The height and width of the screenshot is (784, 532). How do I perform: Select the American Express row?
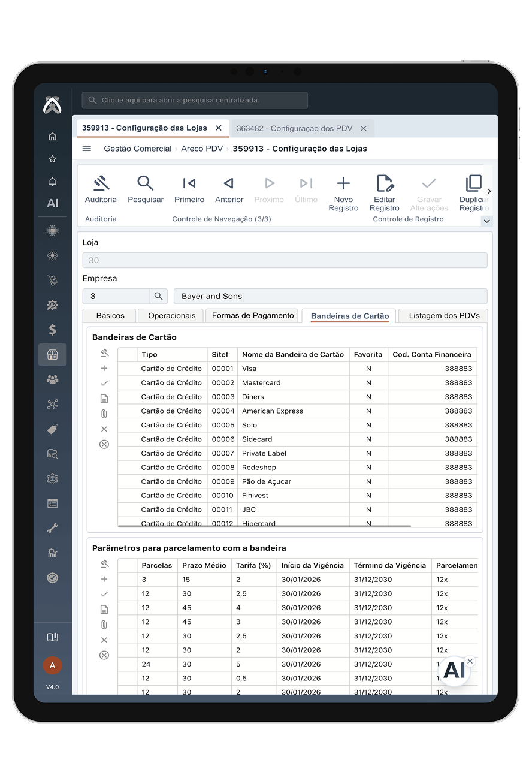pyautogui.click(x=297, y=411)
